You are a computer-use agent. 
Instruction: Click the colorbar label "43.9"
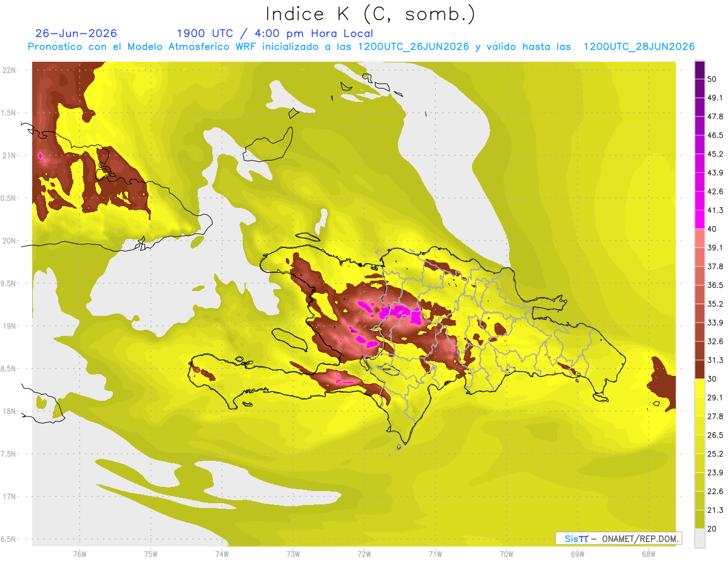pos(715,173)
